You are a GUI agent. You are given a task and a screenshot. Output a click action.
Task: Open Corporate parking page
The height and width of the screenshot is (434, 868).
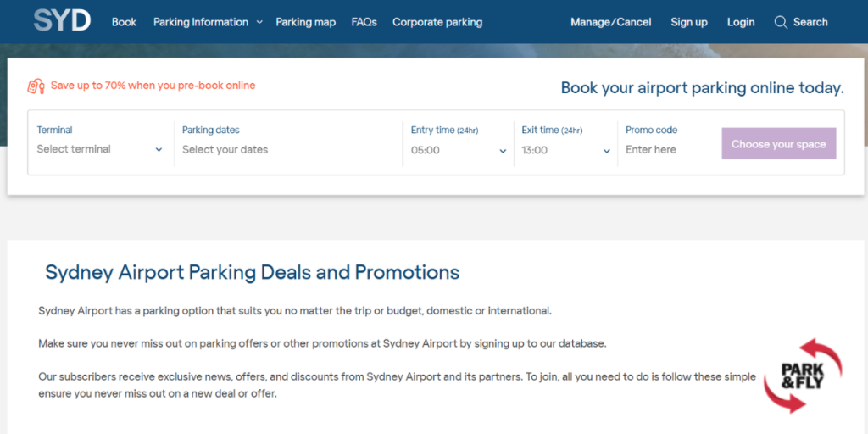click(437, 22)
